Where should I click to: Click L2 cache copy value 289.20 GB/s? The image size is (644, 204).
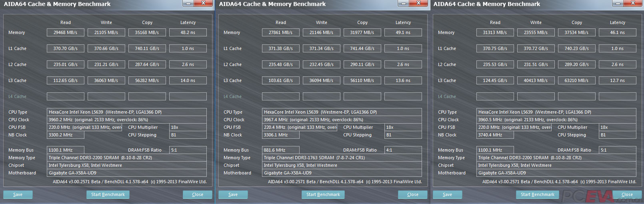(x=577, y=64)
